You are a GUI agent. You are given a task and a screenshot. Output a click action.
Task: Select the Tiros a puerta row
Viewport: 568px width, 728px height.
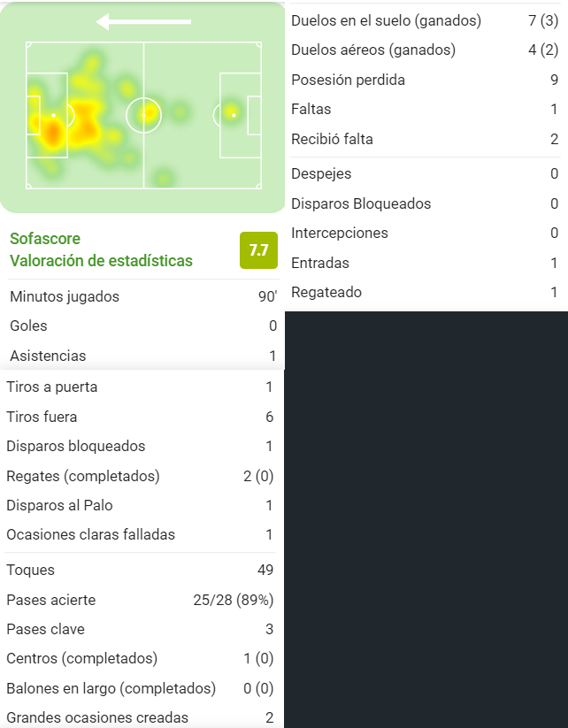(140, 387)
